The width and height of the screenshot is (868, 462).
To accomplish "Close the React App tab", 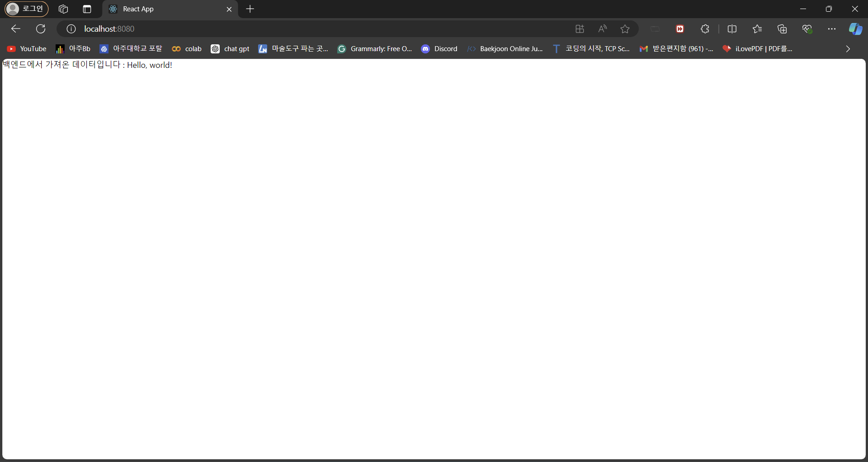I will pos(229,9).
